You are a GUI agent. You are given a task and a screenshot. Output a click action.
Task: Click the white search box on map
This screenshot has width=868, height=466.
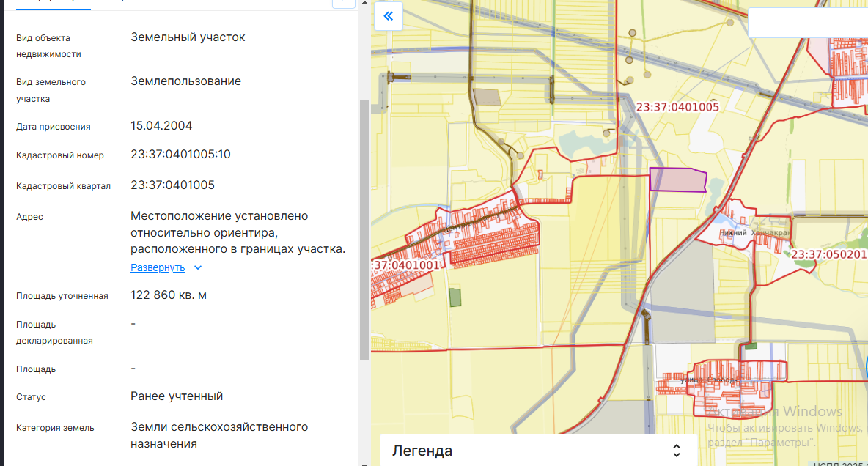pyautogui.click(x=806, y=23)
